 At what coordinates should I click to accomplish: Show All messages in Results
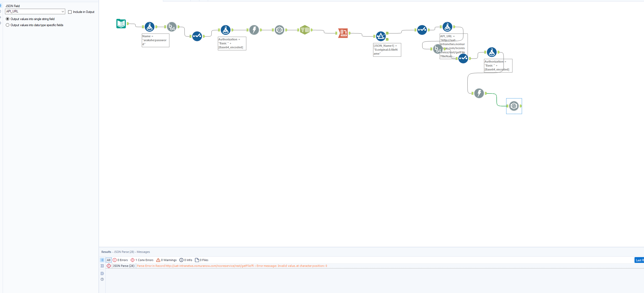click(109, 260)
